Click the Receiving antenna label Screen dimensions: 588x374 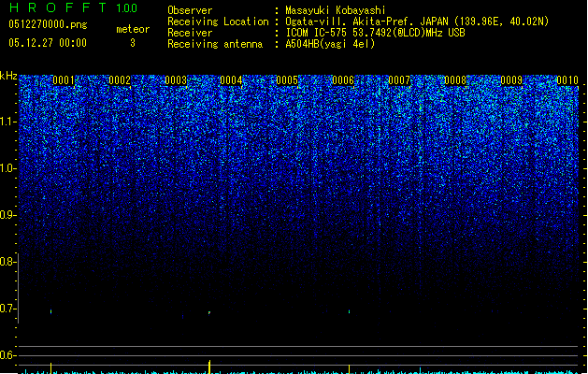215,44
